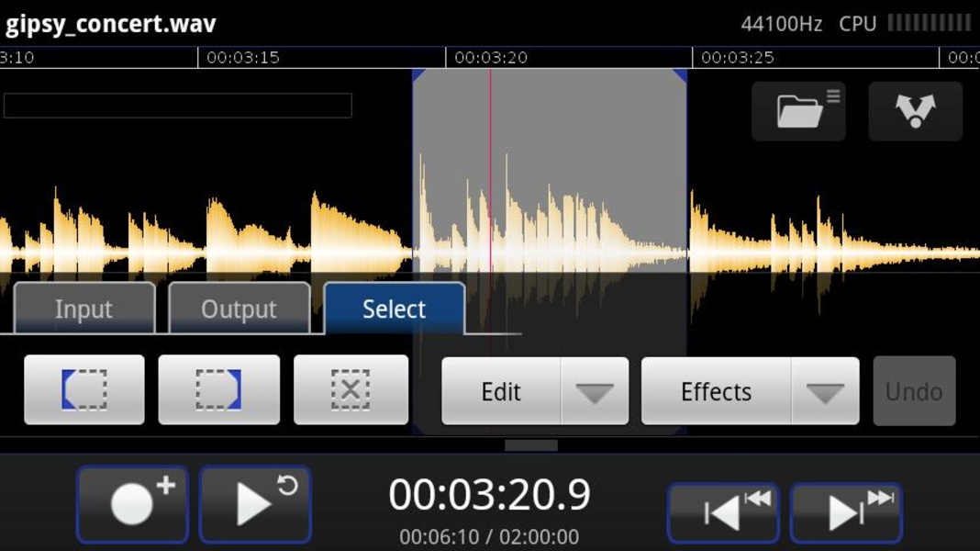Viewport: 980px width, 551px height.
Task: Click the Effects button
Action: point(717,392)
